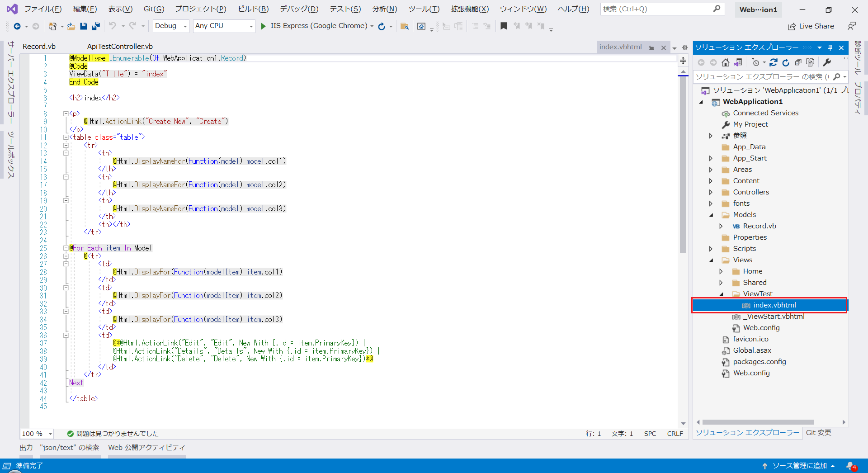Click the Home icon in Solution Explorer

point(726,62)
